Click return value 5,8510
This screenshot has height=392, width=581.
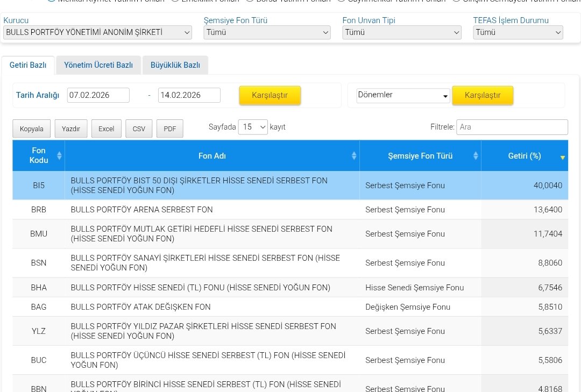(x=550, y=307)
